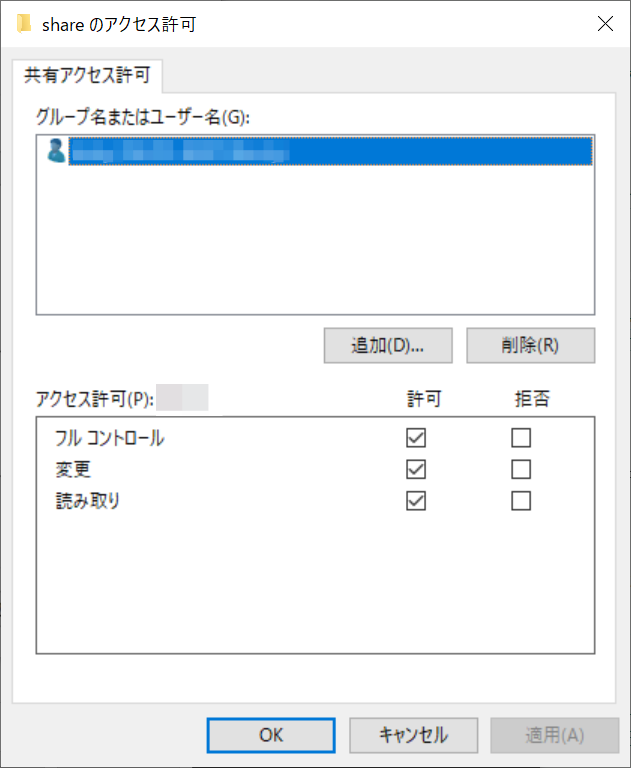This screenshot has height=768, width=631.
Task: Click the 読み取り permission label
Action: pos(88,501)
